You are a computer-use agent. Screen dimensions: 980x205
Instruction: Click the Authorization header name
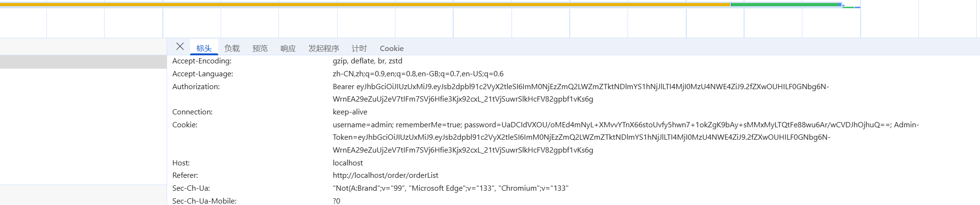[196, 87]
